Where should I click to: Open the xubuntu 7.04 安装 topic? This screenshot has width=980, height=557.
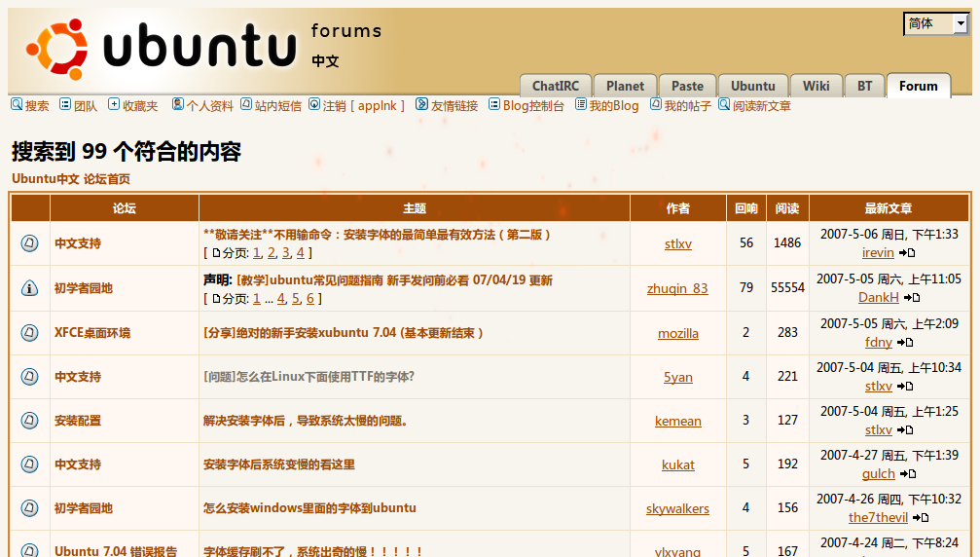[344, 333]
